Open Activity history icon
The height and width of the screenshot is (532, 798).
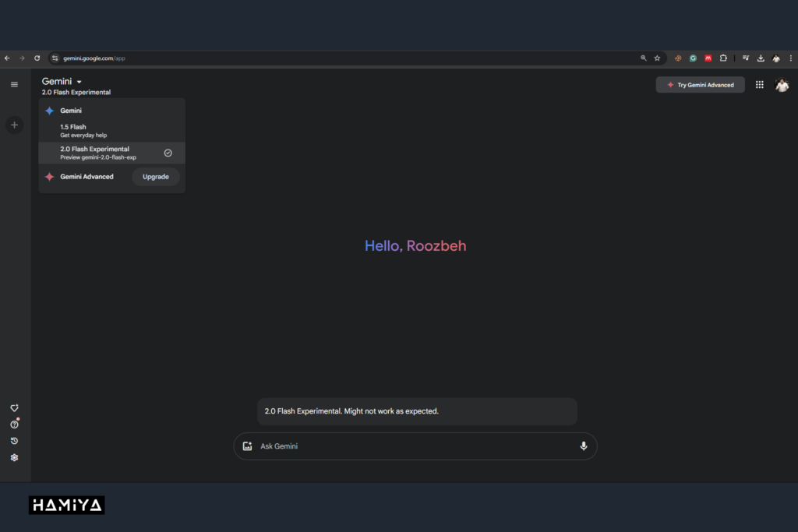[x=14, y=441]
